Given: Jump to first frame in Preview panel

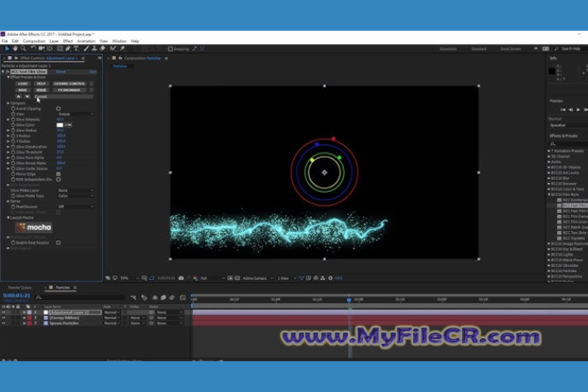Looking at the screenshot, I should [563, 109].
